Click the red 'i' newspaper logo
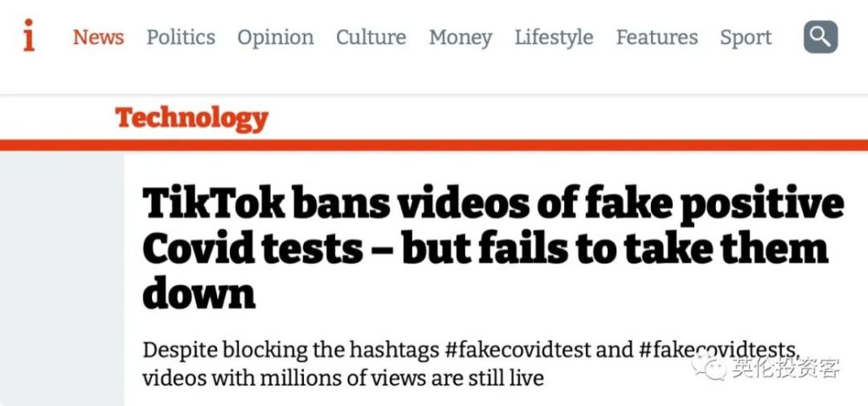 (x=29, y=36)
